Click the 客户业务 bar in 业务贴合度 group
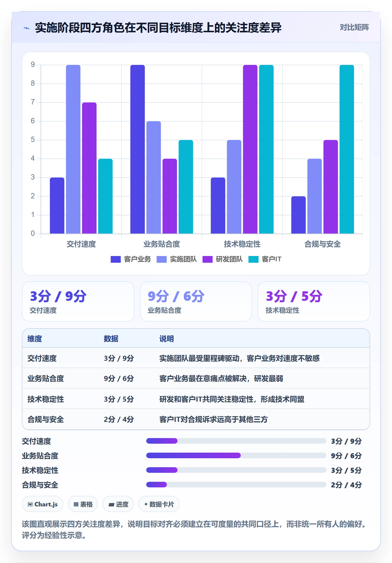 click(x=137, y=149)
